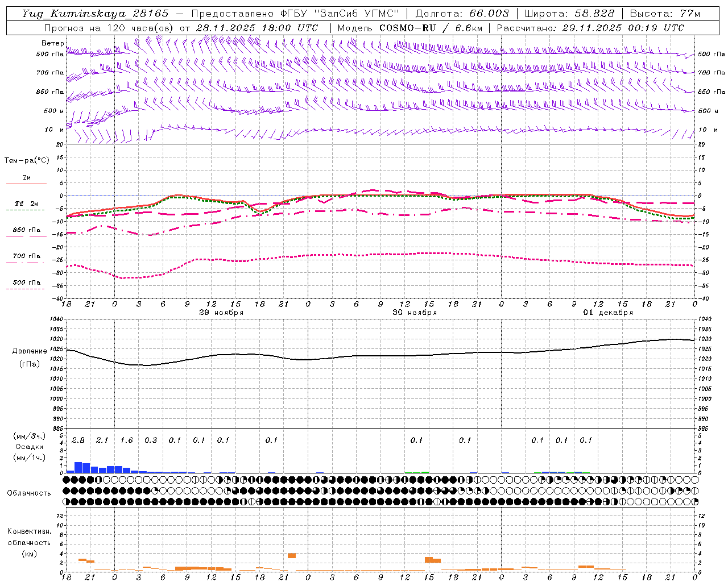Select the Долгота: 66.003 value
This screenshot has width=728, height=582.
pos(462,14)
